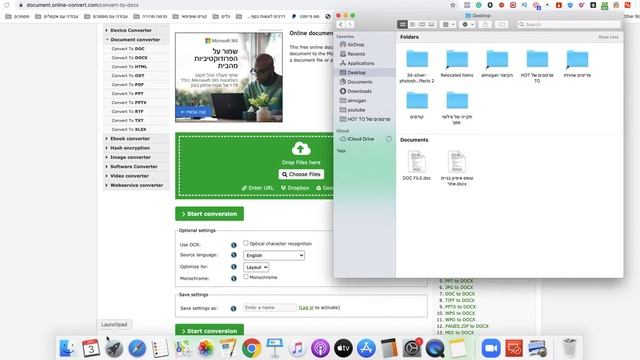Click info icon next to Save settings as
640x360 pixels.
click(233, 309)
